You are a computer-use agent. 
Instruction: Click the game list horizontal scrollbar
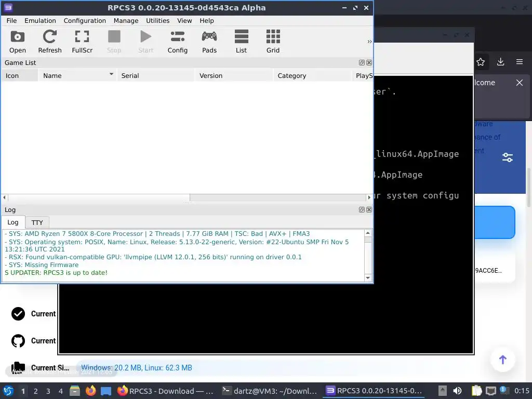[187, 197]
